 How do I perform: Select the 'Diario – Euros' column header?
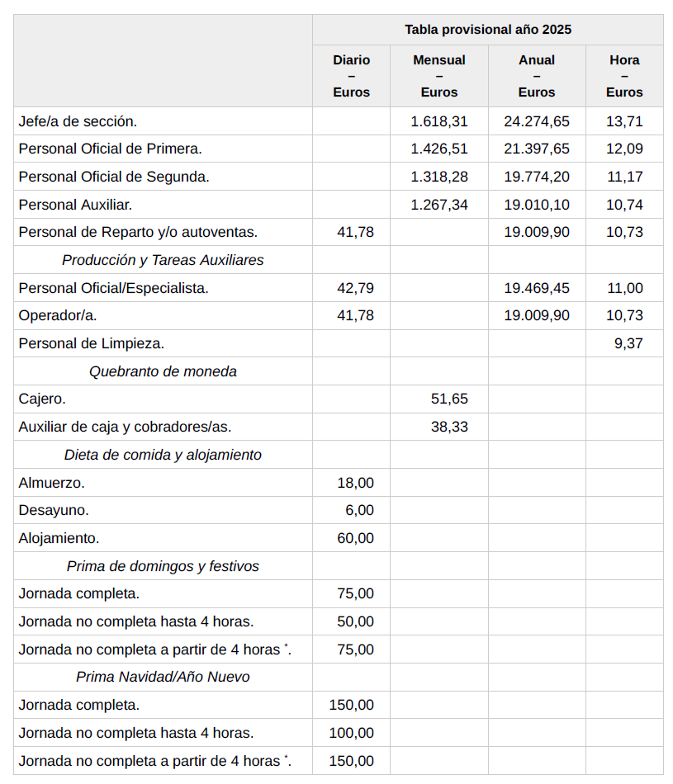coord(352,76)
